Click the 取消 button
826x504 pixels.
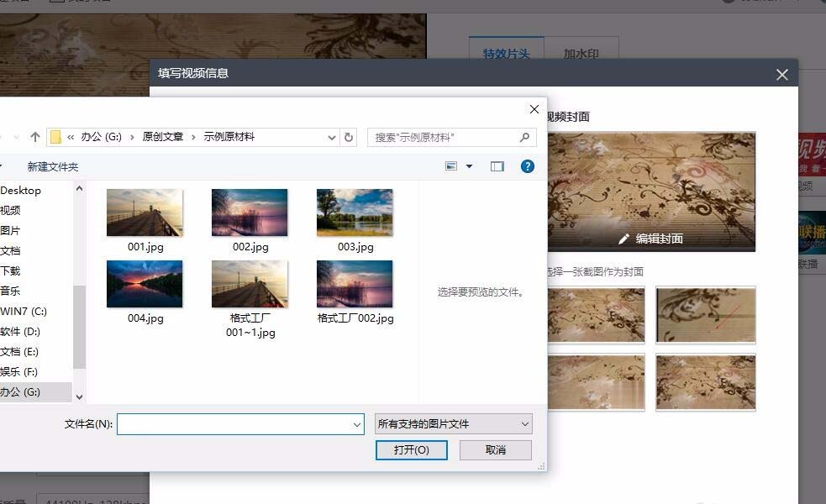(x=495, y=450)
